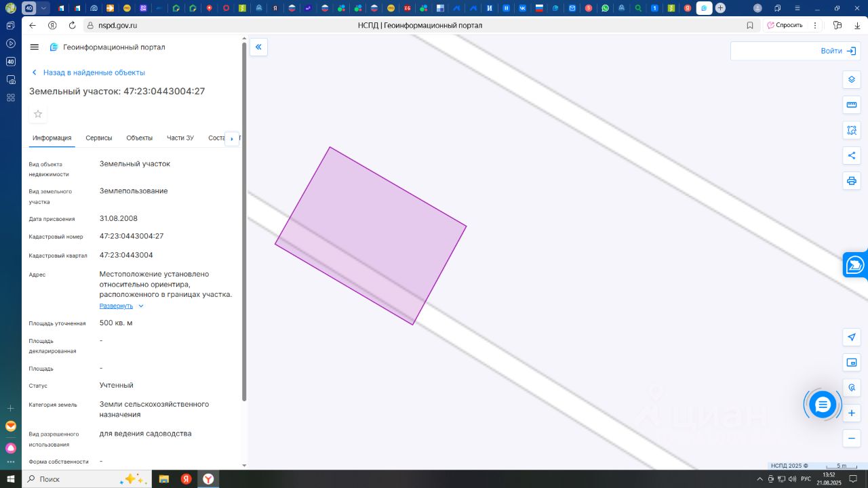
Task: Click the value для ведения садоводства
Action: 146,433
